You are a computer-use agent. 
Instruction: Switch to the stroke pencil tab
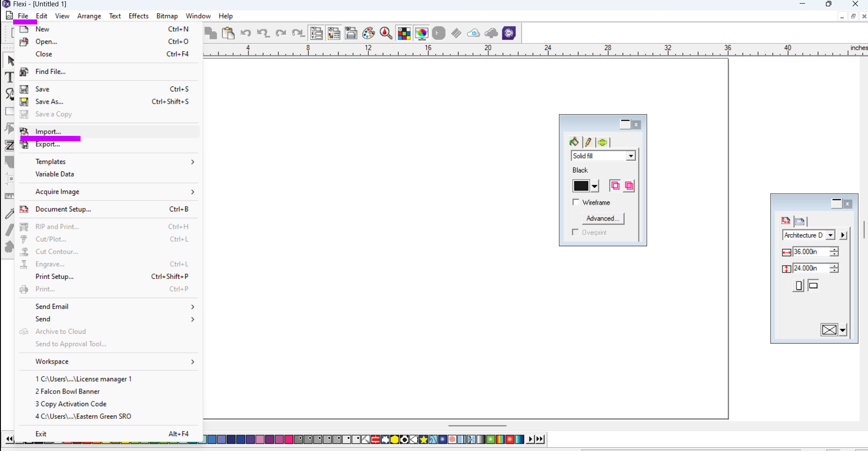coord(588,142)
